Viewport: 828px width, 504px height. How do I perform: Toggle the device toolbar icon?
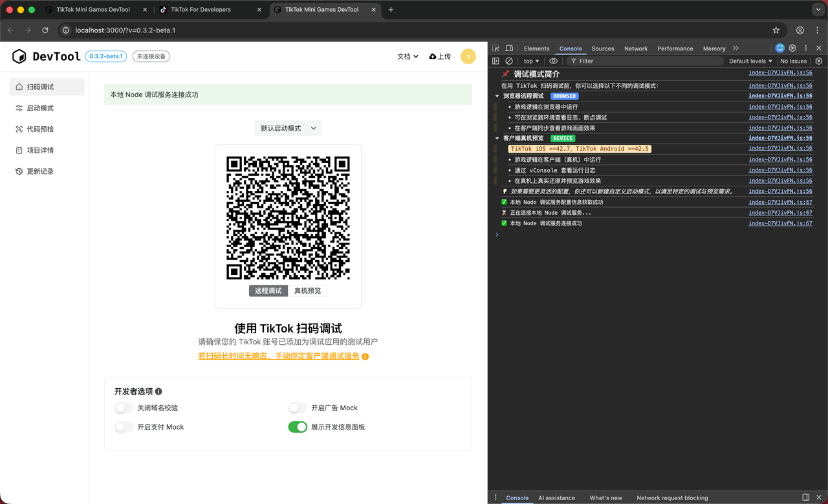pos(509,49)
